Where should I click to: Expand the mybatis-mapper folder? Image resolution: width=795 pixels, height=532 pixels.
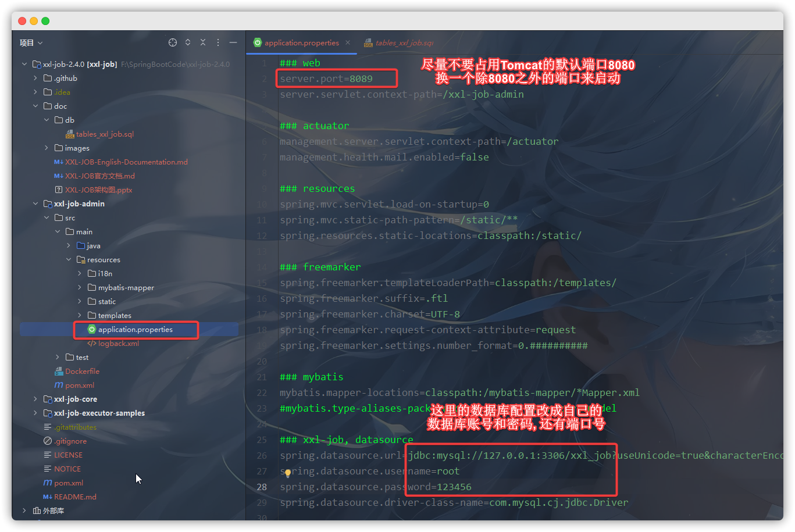[80, 287]
